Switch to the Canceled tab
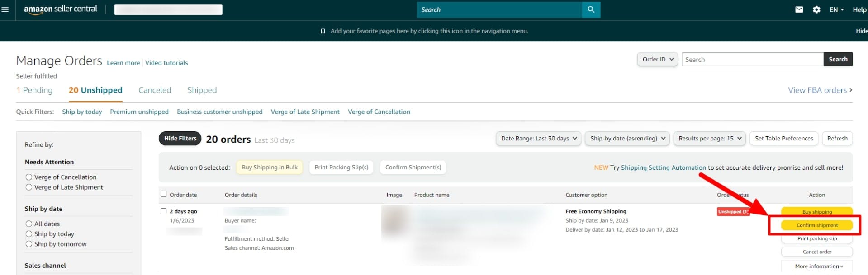 click(x=155, y=90)
